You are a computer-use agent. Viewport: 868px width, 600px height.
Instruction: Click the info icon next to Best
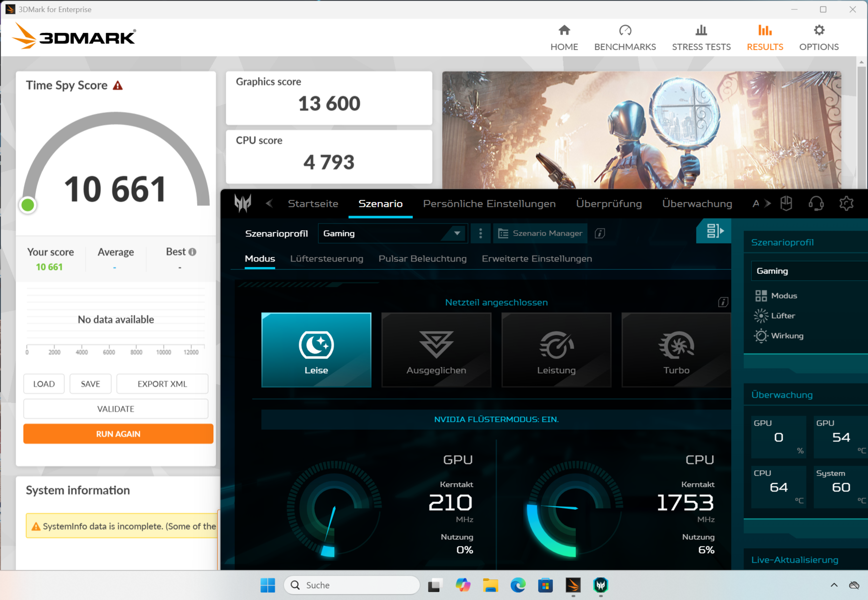click(193, 252)
